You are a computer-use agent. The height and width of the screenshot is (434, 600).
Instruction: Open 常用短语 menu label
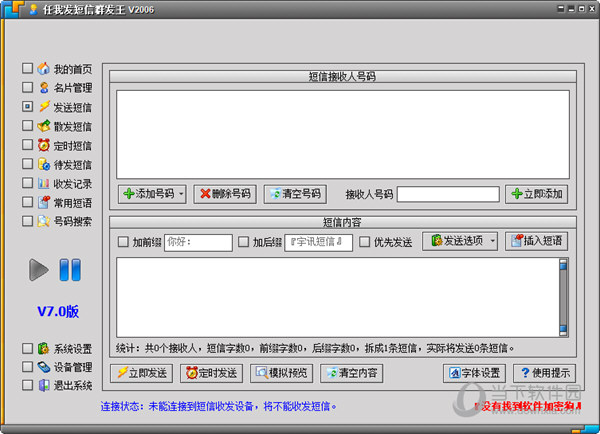point(73,202)
